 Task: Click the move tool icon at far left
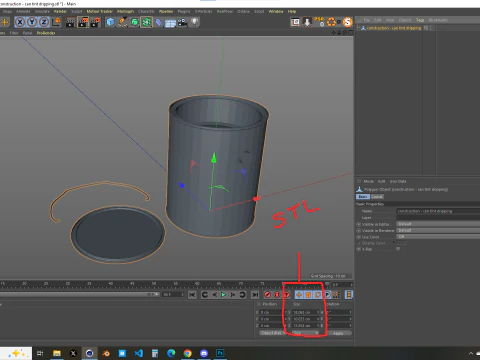[x=4, y=22]
